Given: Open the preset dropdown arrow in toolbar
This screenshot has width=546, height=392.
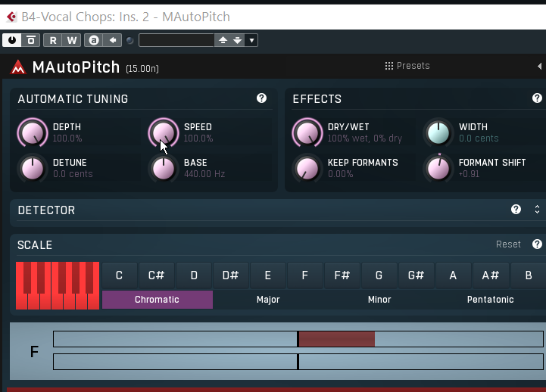Looking at the screenshot, I should [x=252, y=40].
